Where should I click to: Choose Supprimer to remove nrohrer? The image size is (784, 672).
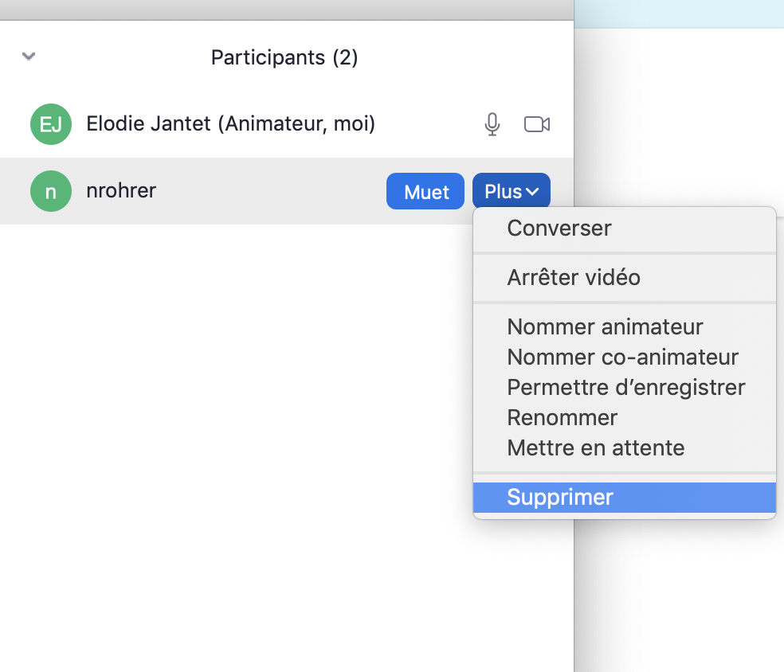tap(560, 498)
